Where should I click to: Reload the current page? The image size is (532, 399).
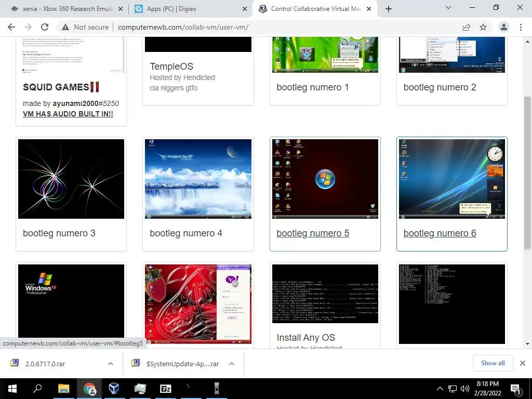pos(45,27)
